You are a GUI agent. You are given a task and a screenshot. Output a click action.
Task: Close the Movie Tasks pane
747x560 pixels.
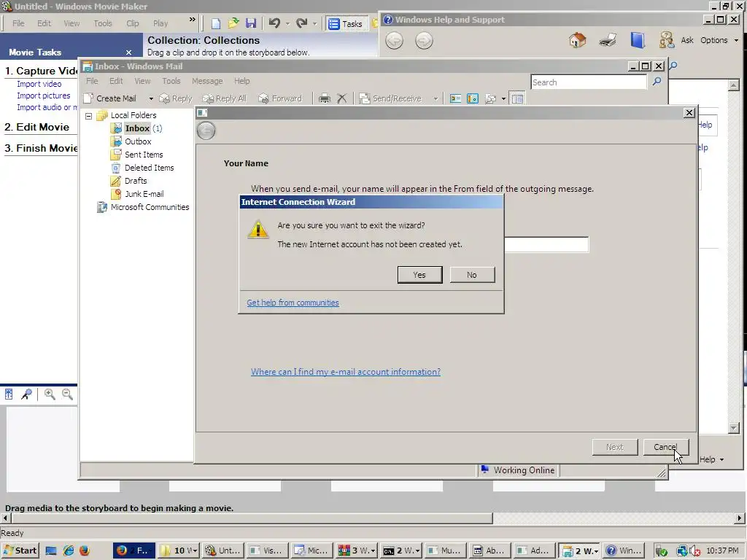128,52
